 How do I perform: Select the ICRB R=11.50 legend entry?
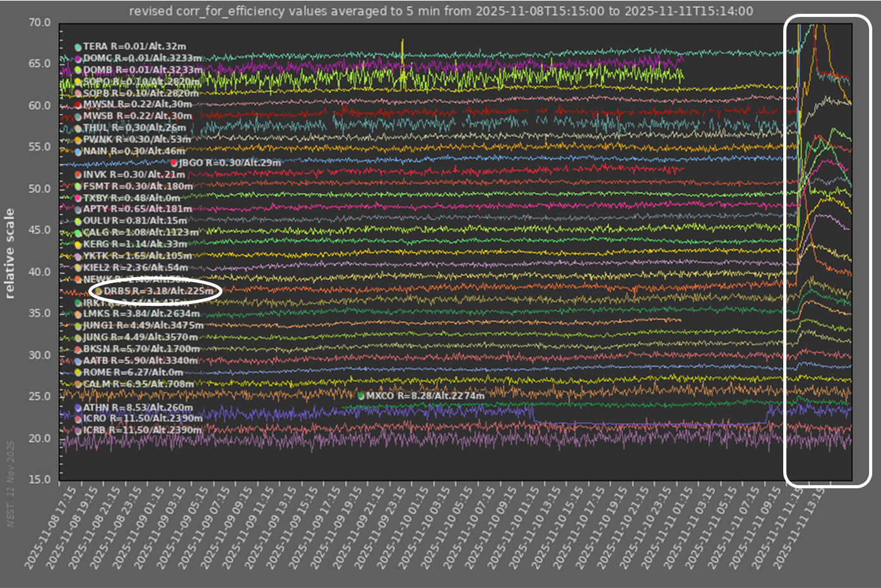(x=142, y=430)
